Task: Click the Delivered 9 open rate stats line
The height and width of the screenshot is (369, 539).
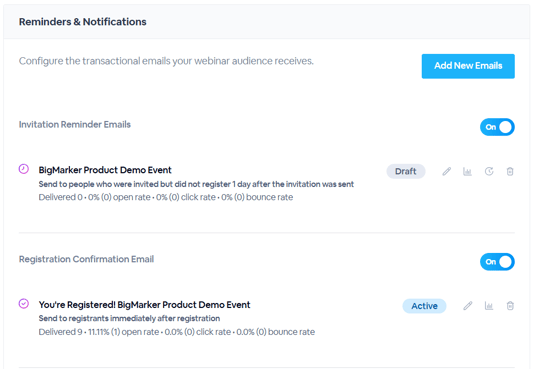Action: click(177, 332)
